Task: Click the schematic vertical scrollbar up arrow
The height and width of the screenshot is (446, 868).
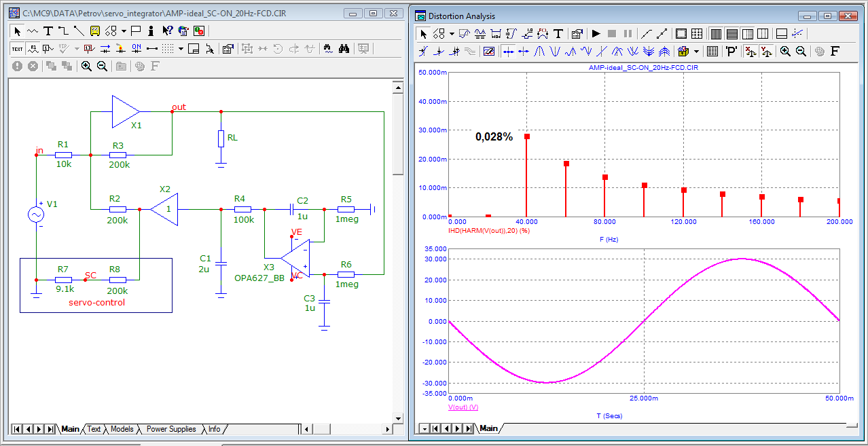Action: (398, 87)
